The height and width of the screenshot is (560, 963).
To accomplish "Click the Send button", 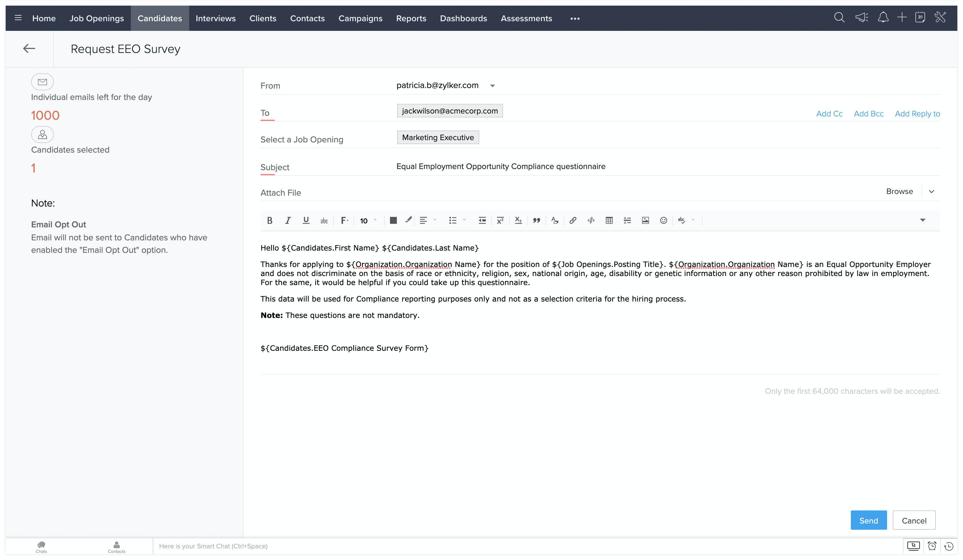I will coord(868,520).
